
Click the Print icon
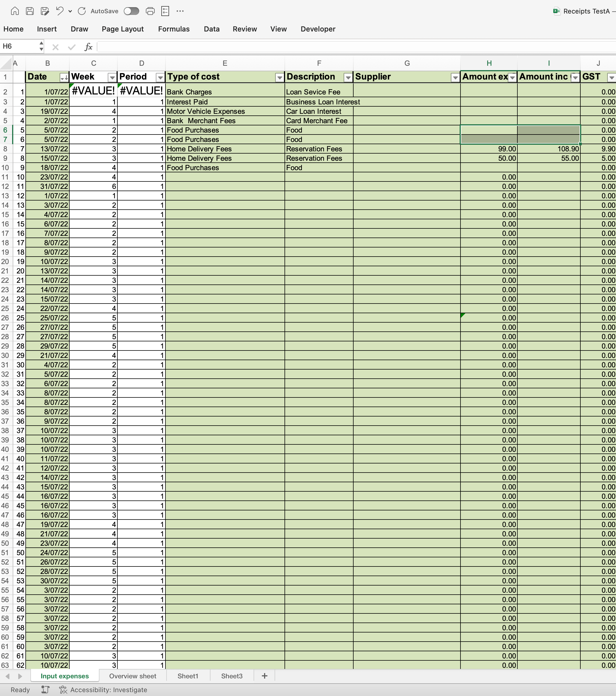[150, 11]
